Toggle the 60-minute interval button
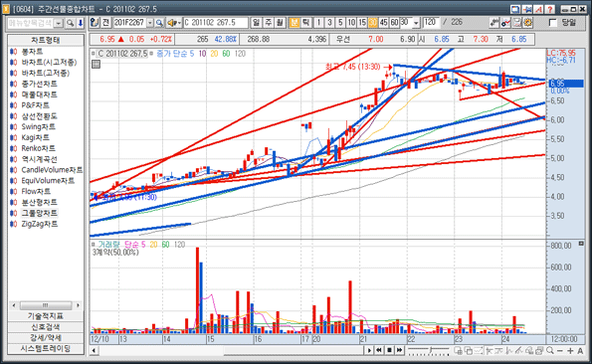The image size is (592, 364). coord(395,23)
